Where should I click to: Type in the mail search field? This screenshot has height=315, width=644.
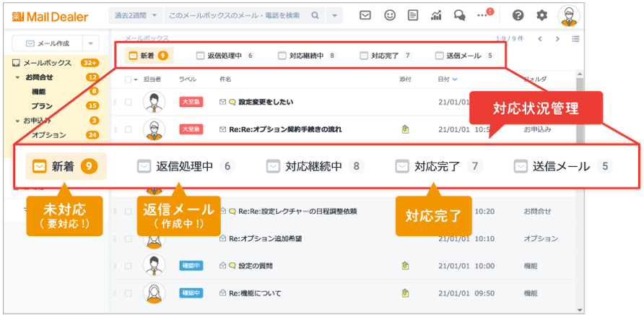[x=235, y=15]
